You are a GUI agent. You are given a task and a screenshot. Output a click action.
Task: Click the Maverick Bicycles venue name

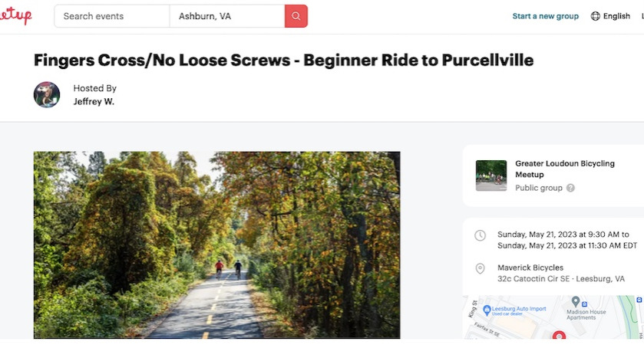click(524, 268)
